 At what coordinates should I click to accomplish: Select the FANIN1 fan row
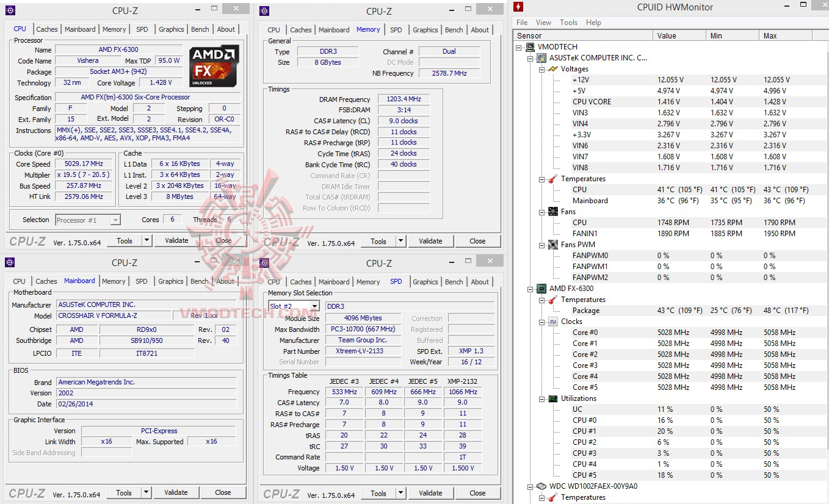[x=672, y=234]
